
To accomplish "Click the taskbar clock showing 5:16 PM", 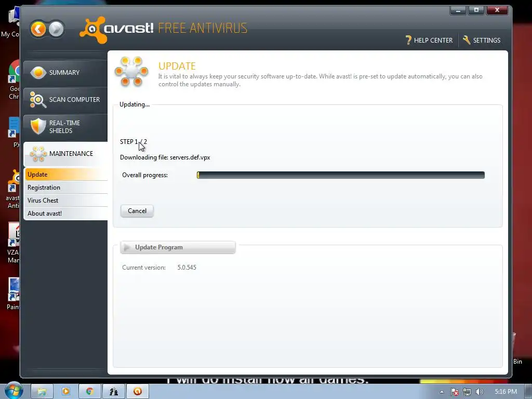I will [x=506, y=392].
